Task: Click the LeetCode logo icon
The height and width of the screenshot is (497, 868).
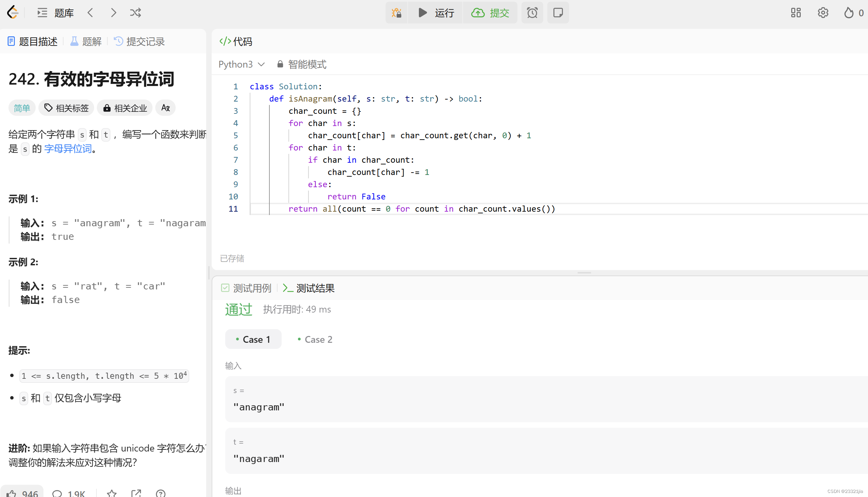Action: (13, 13)
